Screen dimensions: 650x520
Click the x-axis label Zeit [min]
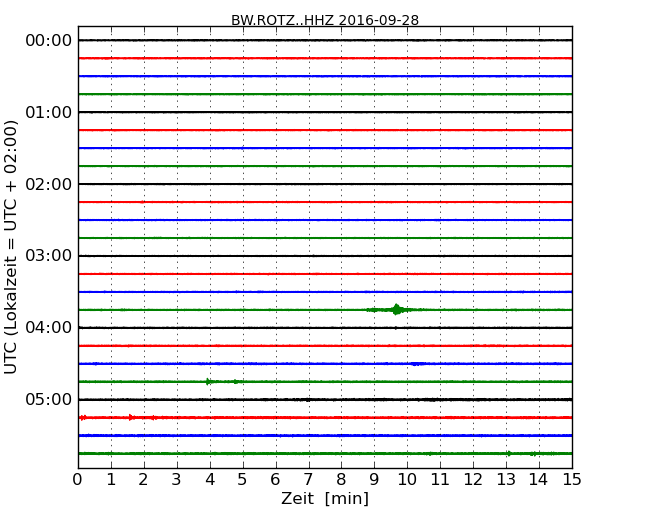click(325, 498)
